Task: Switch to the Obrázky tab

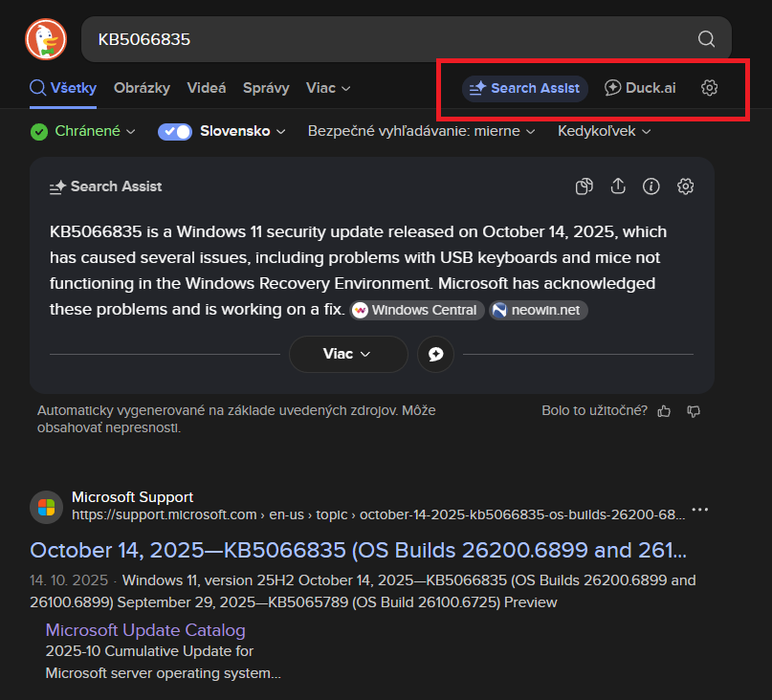Action: [x=142, y=88]
